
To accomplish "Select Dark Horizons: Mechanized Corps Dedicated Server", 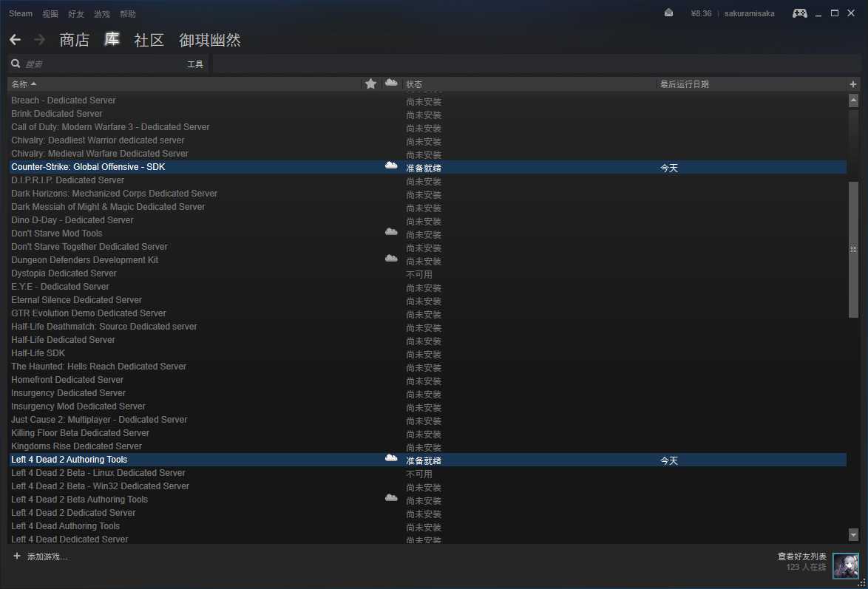I will tap(427, 193).
